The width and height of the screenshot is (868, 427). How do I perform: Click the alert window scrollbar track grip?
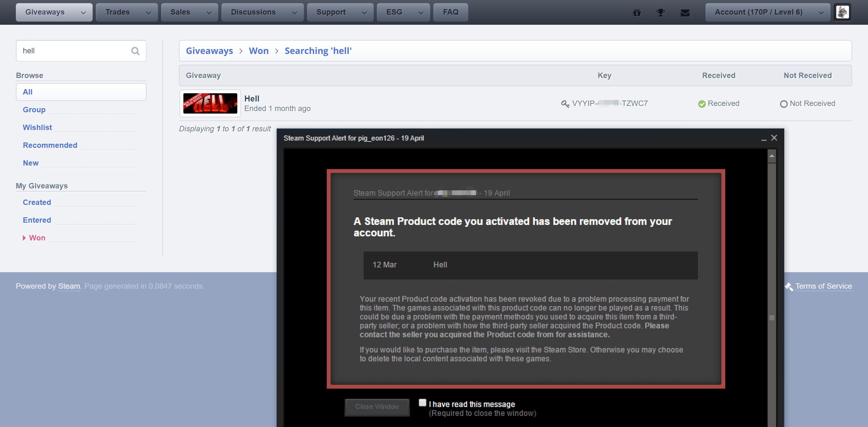[772, 318]
